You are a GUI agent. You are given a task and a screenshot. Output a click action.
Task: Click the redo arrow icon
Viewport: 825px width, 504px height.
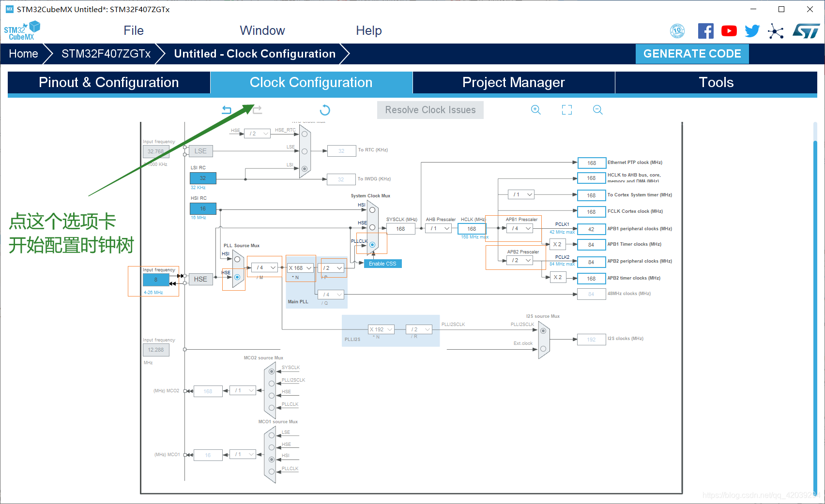[258, 110]
